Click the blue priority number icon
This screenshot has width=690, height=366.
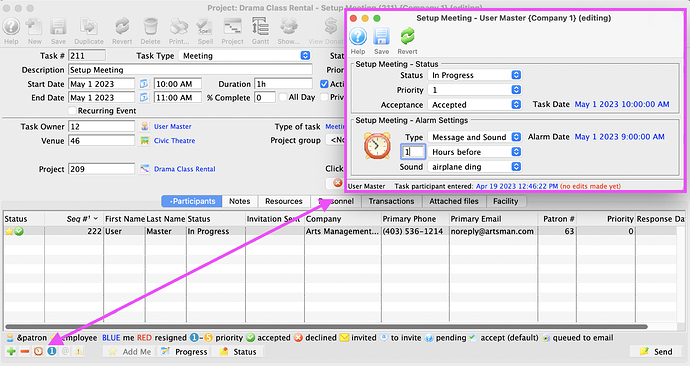coord(52,351)
